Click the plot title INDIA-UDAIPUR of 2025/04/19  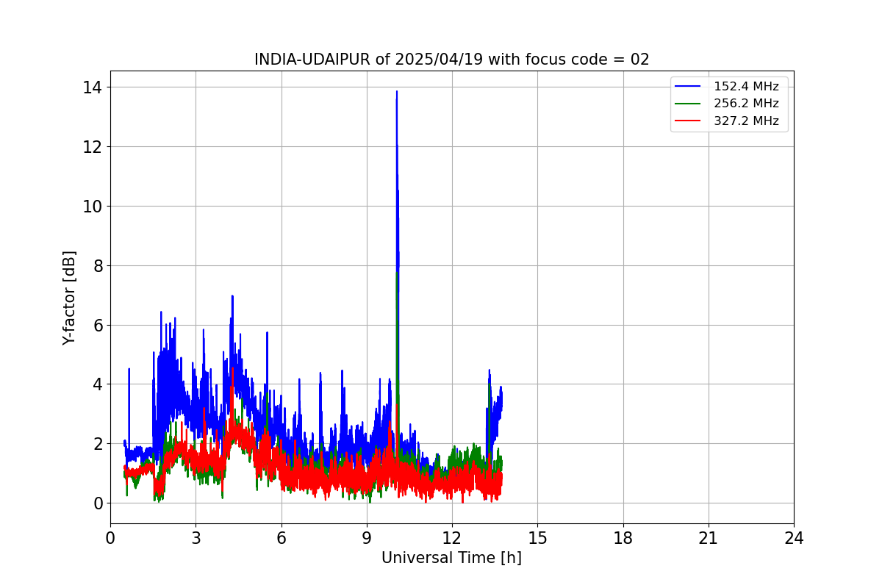click(451, 60)
